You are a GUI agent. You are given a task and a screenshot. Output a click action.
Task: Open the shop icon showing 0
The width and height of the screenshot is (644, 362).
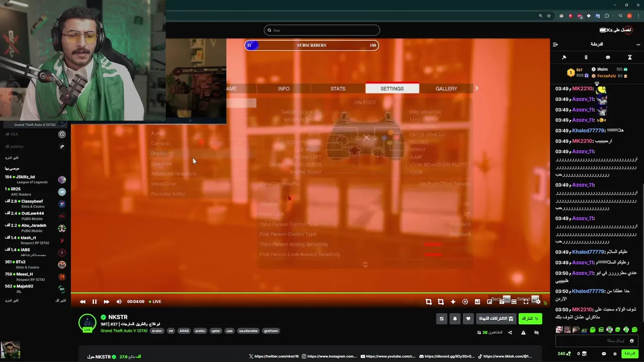[582, 354]
